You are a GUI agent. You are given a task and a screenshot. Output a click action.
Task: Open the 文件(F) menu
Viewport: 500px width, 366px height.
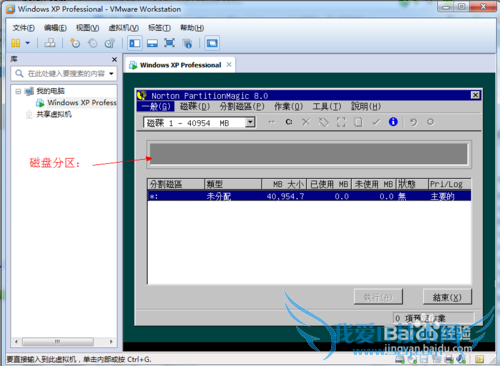point(23,28)
